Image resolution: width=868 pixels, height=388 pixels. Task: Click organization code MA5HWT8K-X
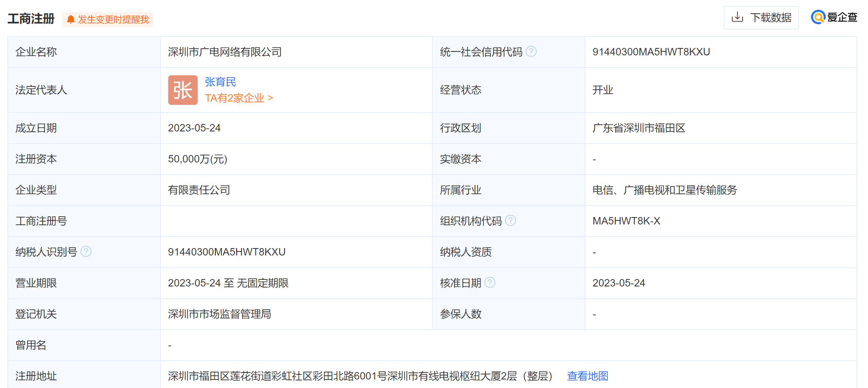tap(626, 221)
